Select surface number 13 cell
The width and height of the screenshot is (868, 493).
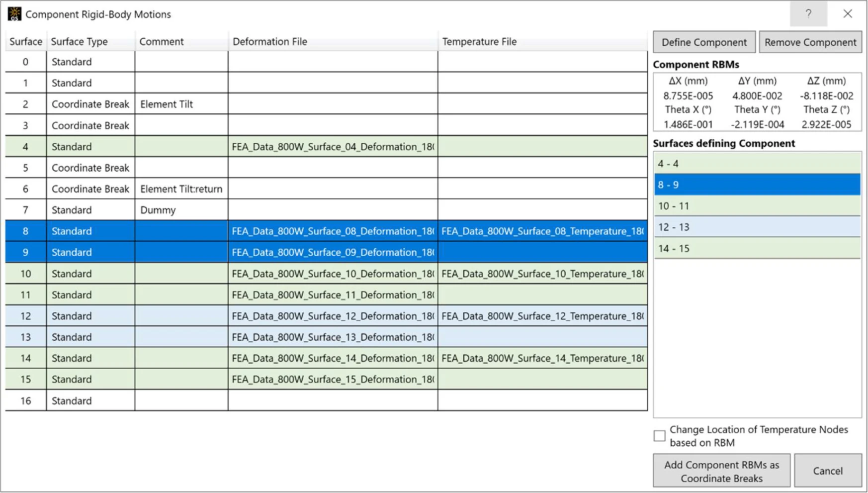[x=26, y=337]
